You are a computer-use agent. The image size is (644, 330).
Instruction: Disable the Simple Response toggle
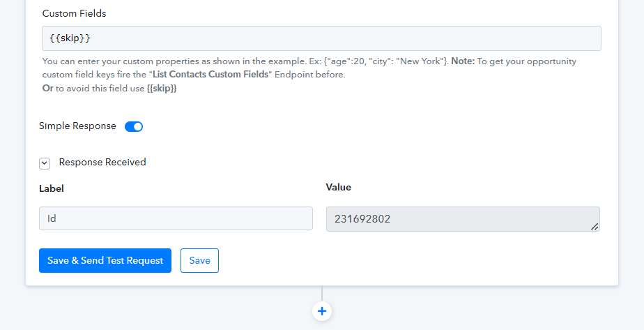134,126
